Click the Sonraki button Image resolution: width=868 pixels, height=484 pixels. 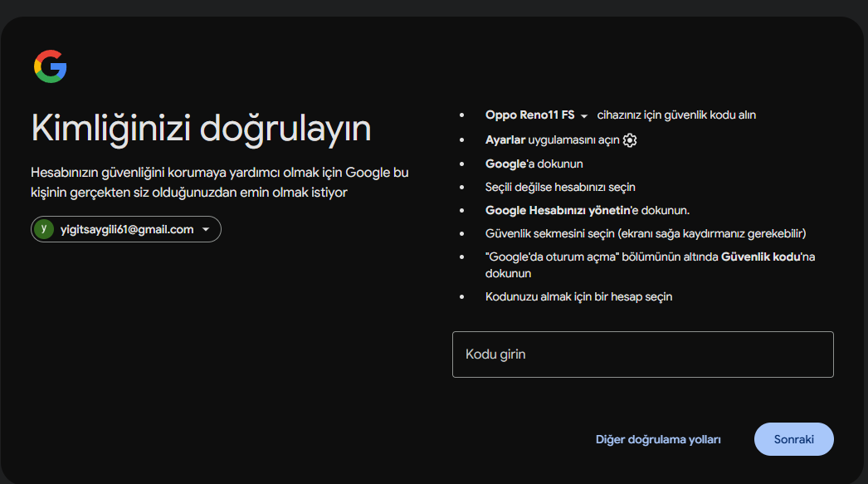click(x=794, y=439)
